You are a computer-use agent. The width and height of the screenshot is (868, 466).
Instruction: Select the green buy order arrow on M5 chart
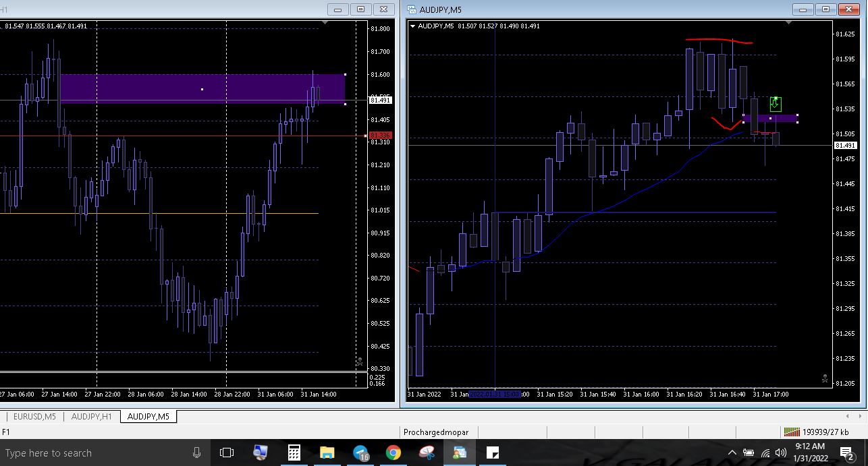[x=776, y=104]
